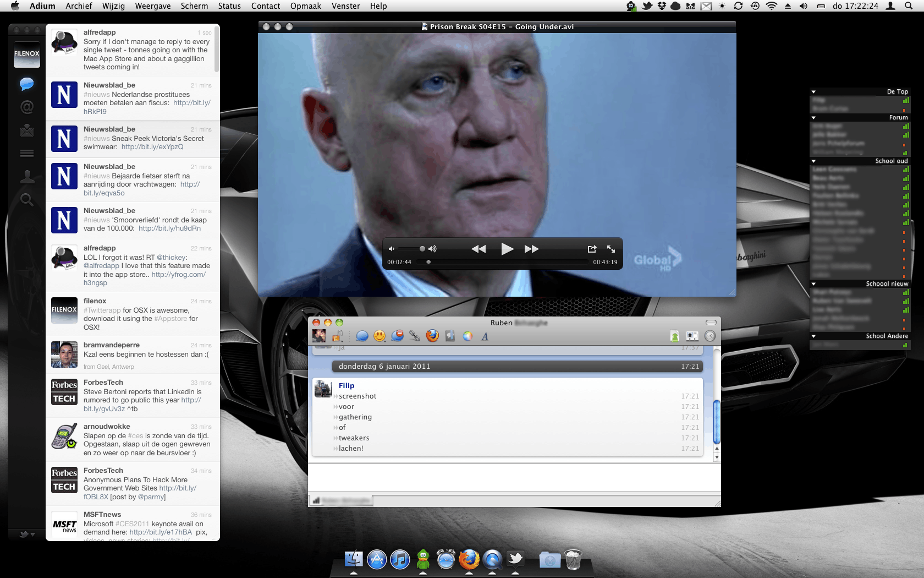Open Finder from the dock
The width and height of the screenshot is (924, 578).
[354, 560]
